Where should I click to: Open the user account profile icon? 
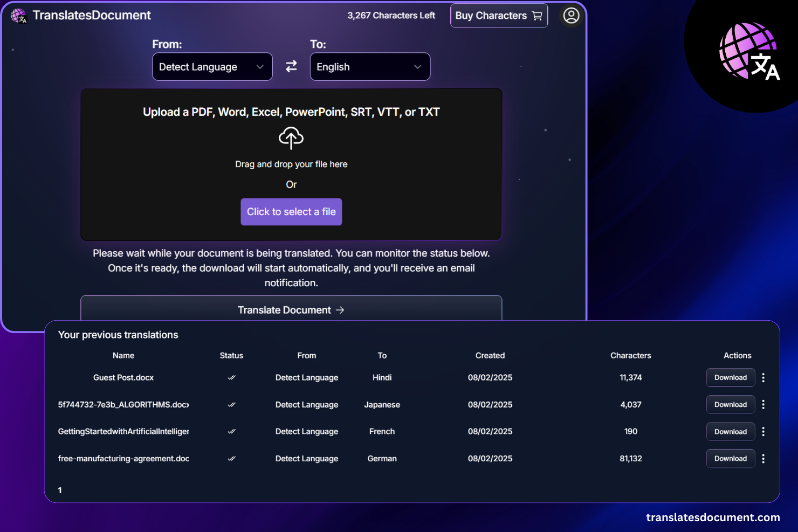(571, 16)
